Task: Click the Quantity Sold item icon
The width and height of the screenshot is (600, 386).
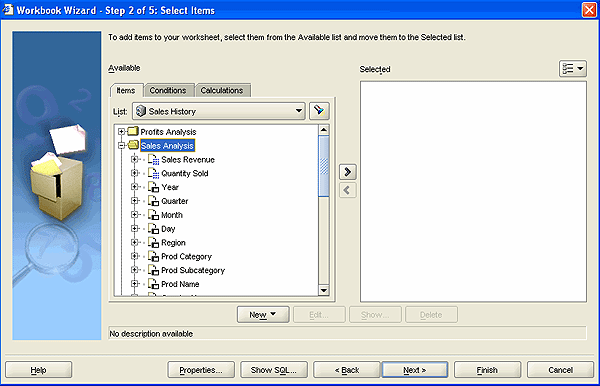Action: pyautogui.click(x=153, y=173)
